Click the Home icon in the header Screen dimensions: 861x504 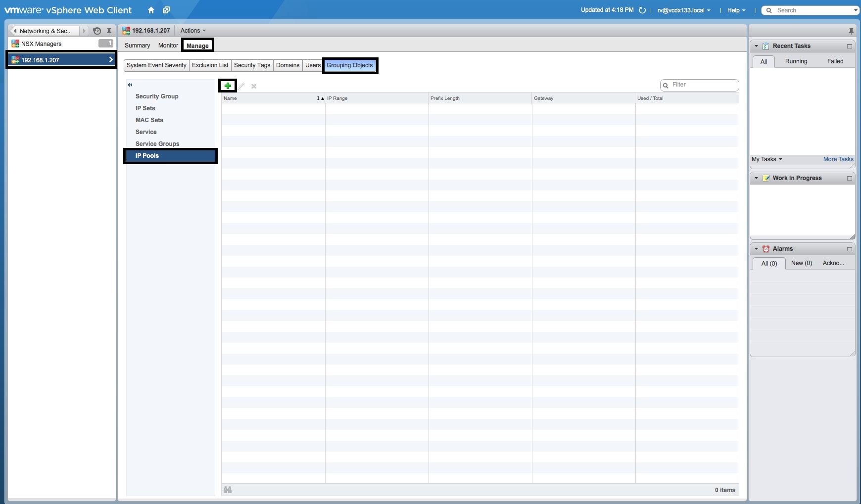[151, 10]
